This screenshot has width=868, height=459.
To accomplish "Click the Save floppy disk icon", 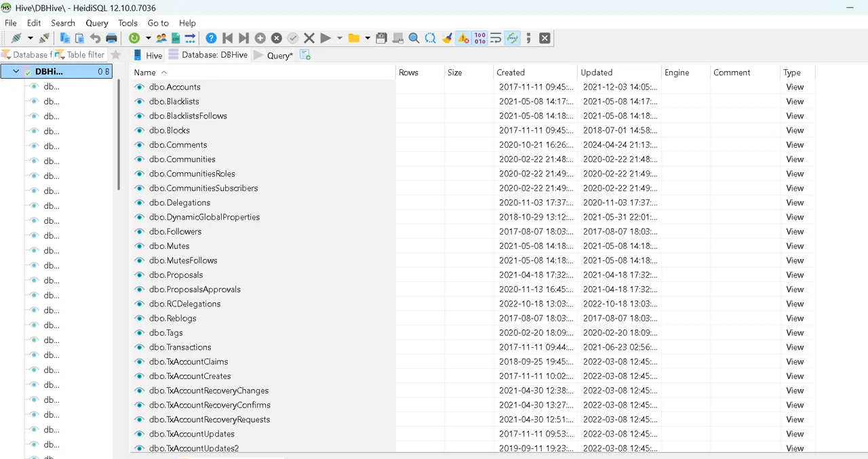I will pyautogui.click(x=382, y=38).
